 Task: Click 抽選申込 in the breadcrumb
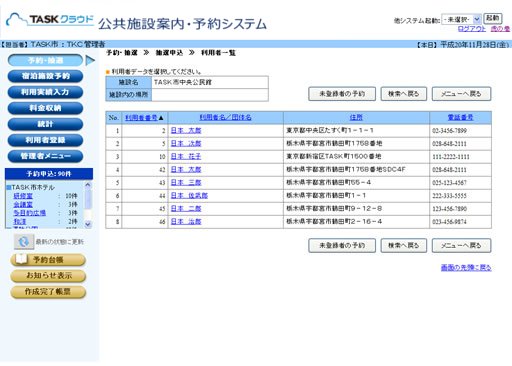pos(169,53)
